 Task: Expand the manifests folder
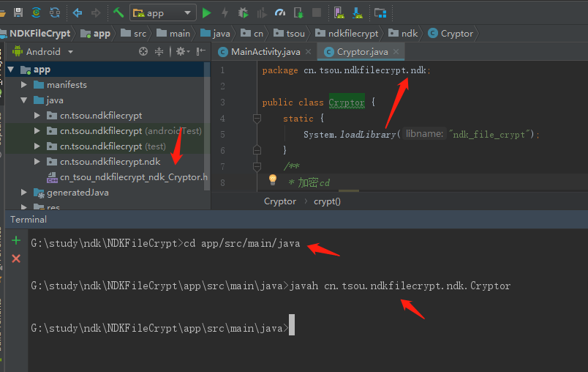23,84
